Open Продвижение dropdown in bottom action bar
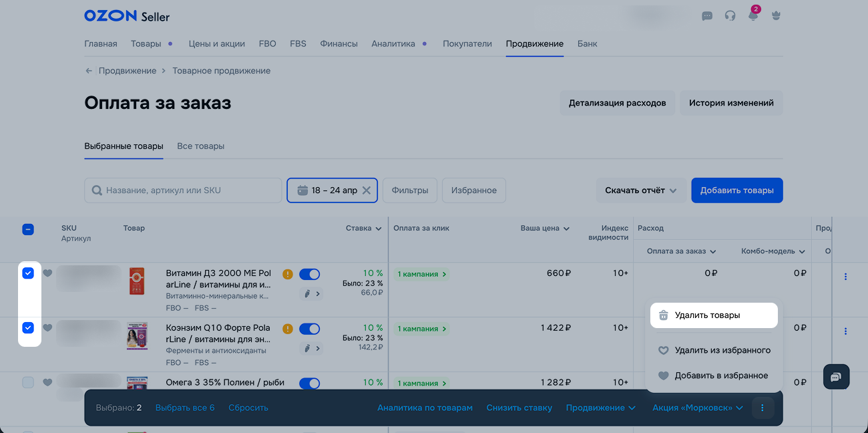Viewport: 868px width, 433px height. [x=600, y=408]
